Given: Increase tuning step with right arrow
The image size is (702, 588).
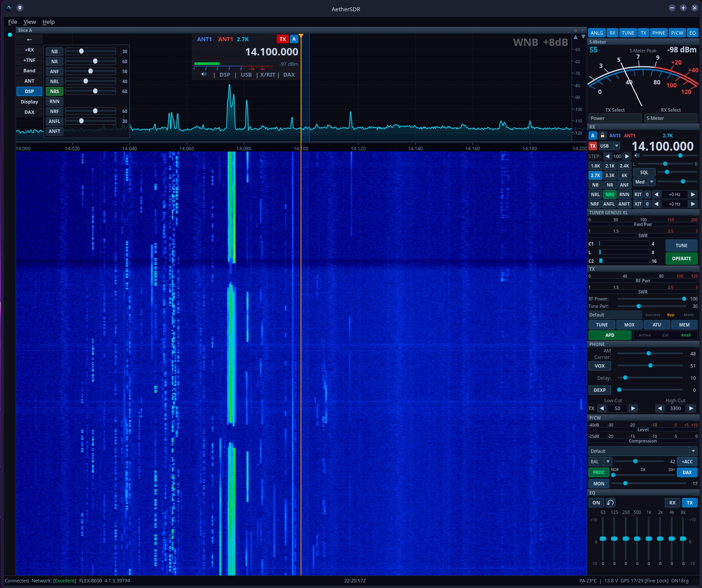Looking at the screenshot, I should (x=627, y=156).
